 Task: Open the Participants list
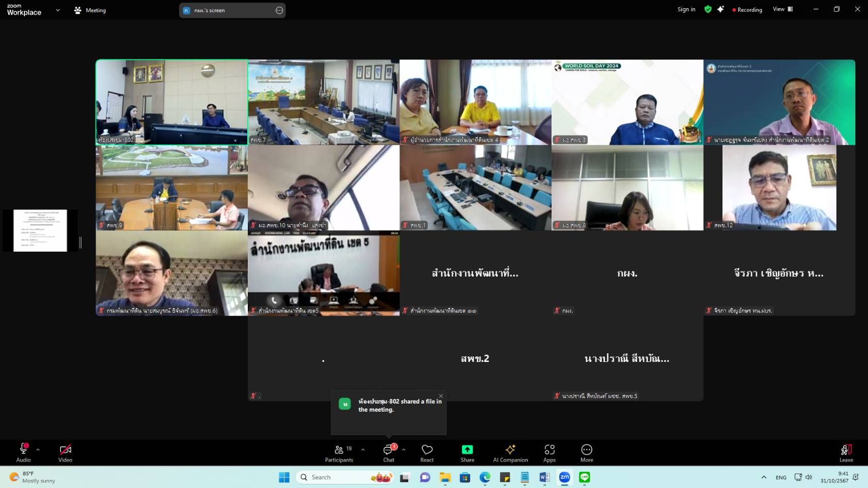[x=339, y=453]
